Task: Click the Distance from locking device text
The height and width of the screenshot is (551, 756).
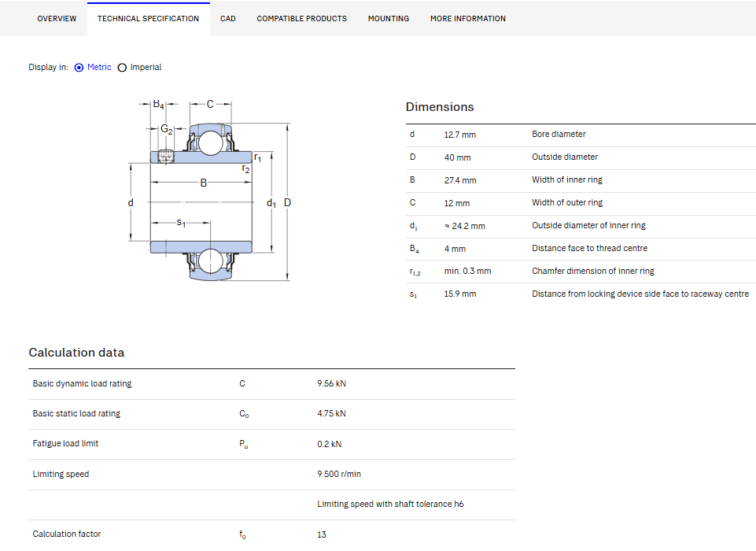Action: [640, 294]
